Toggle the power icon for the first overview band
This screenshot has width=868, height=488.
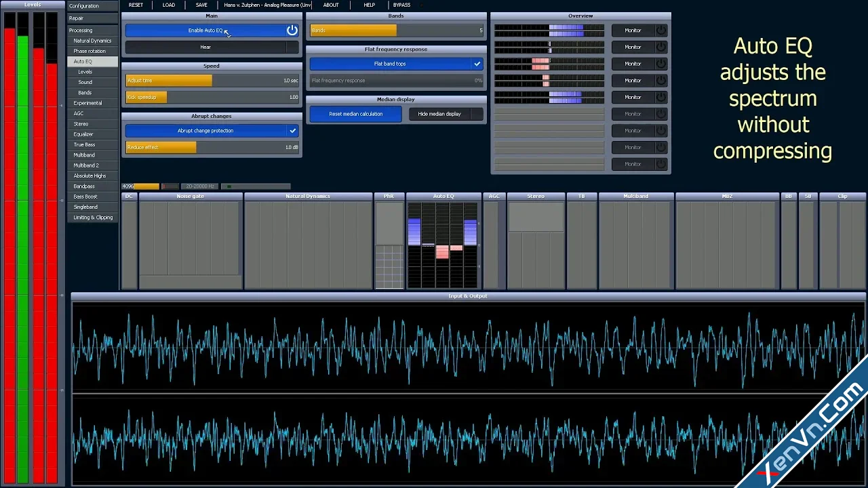[x=660, y=30]
